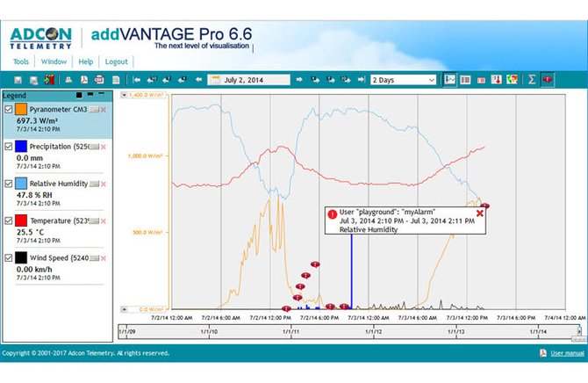Image resolution: width=588 pixels, height=383 pixels.
Task: Click the save icon in the toolbar
Action: [x=18, y=80]
